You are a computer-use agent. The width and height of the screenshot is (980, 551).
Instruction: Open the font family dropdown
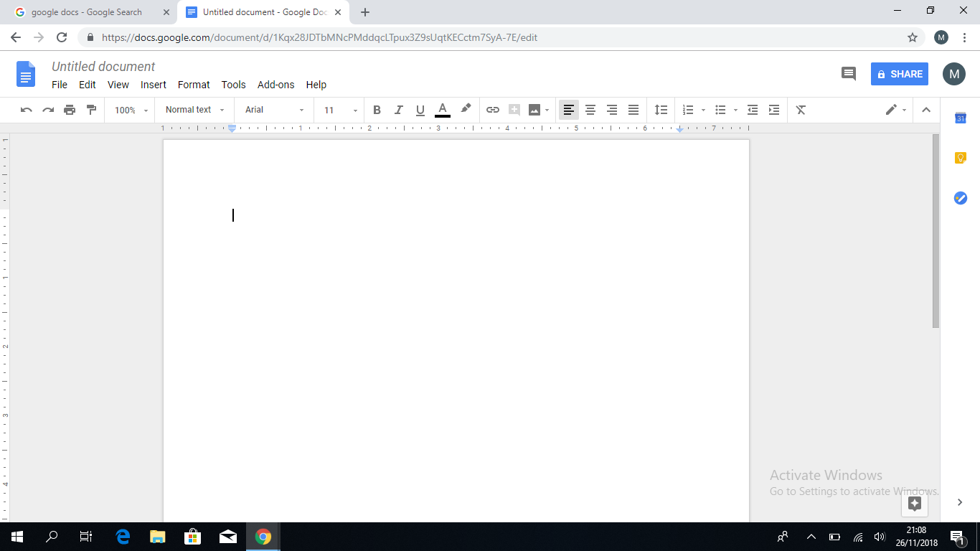(273, 110)
